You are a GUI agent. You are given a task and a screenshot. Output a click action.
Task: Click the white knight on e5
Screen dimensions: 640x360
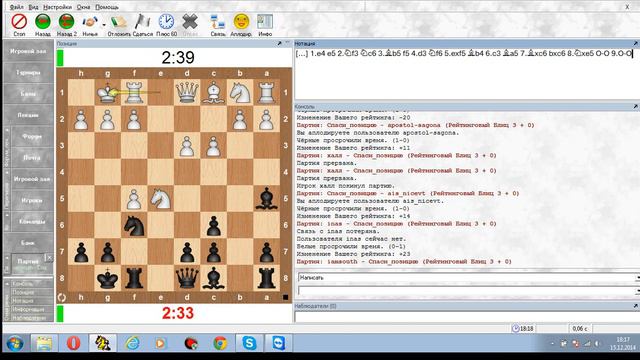click(160, 199)
